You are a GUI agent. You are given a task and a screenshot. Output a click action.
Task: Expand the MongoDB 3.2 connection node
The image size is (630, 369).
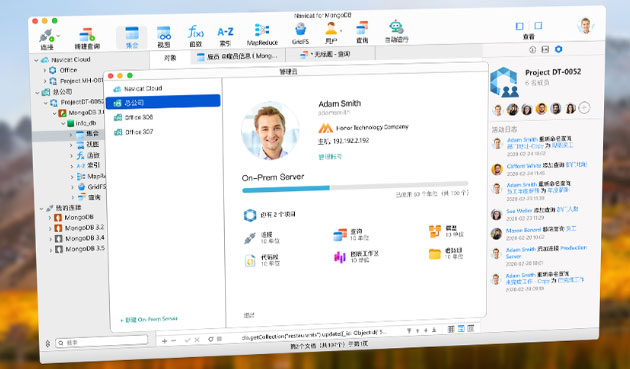pos(50,228)
